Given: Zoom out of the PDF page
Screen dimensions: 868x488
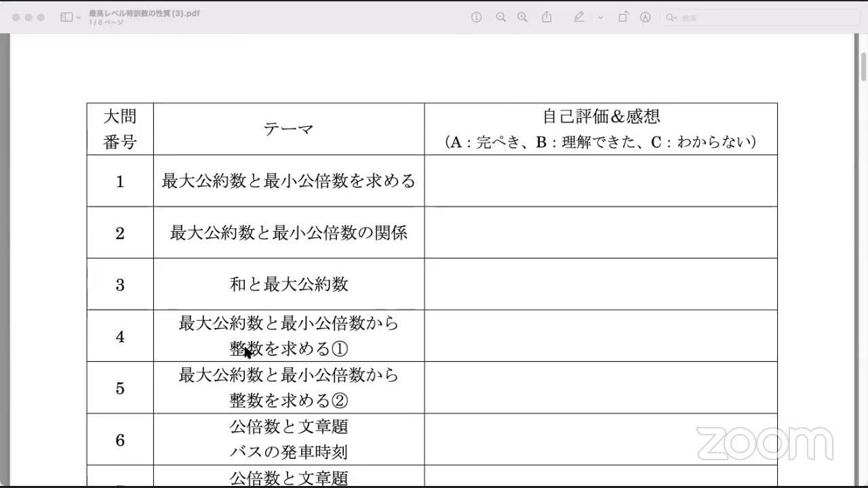Looking at the screenshot, I should (x=501, y=17).
